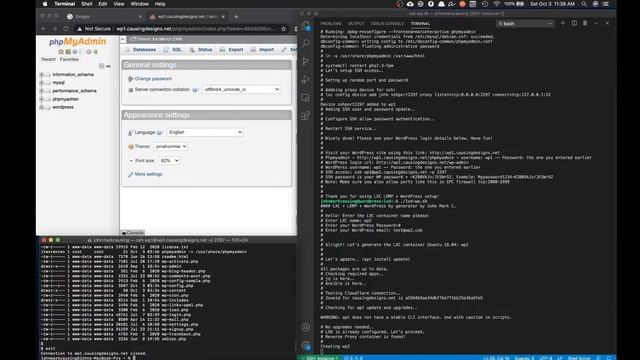Expand the information_schema database
Screen dimensions: 640x360
tap(42, 75)
